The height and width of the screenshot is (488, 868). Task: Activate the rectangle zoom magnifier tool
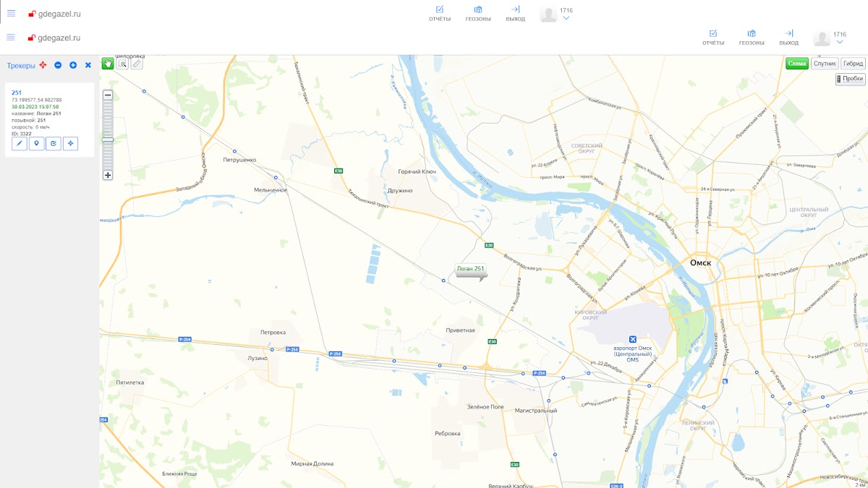(x=123, y=64)
